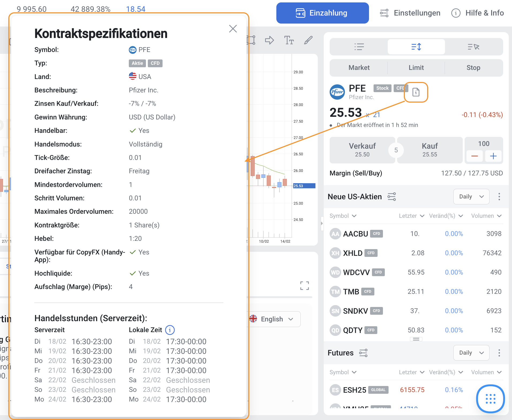Screen dimensions: 512x420
Task: Sort Neue US-Aktien by Veränd(%)
Action: tap(446, 216)
